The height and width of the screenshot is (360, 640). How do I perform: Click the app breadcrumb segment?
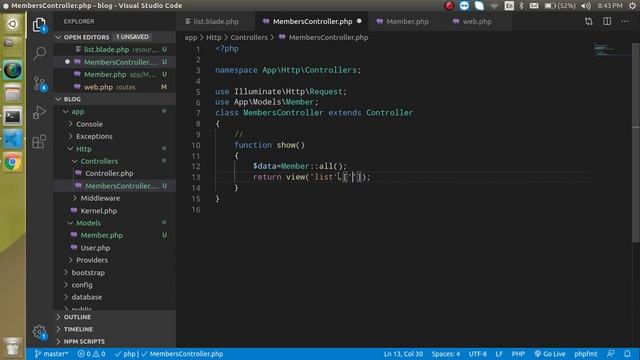click(191, 38)
